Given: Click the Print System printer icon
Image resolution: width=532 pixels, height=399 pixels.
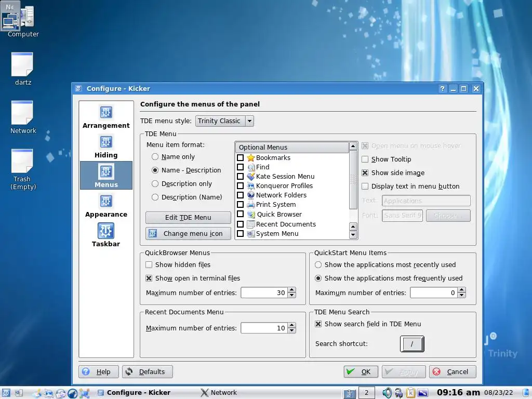Looking at the screenshot, I should [x=251, y=205].
